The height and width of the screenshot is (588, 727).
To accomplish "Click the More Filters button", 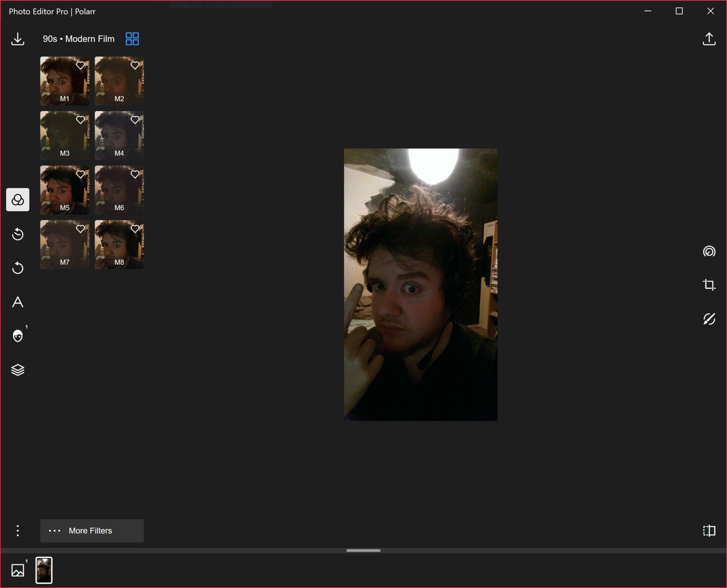I will pos(91,530).
